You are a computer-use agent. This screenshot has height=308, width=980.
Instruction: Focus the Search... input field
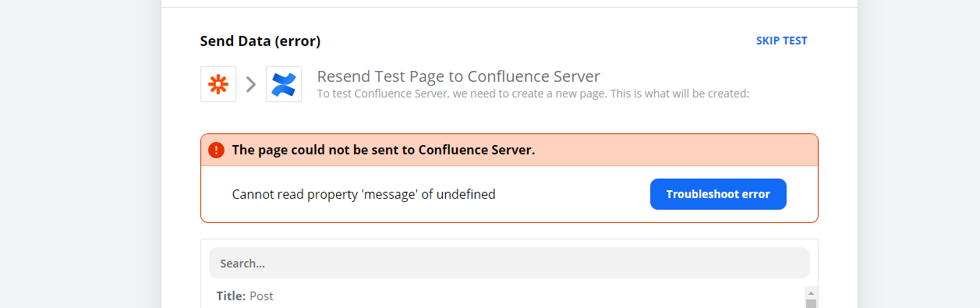tap(509, 263)
